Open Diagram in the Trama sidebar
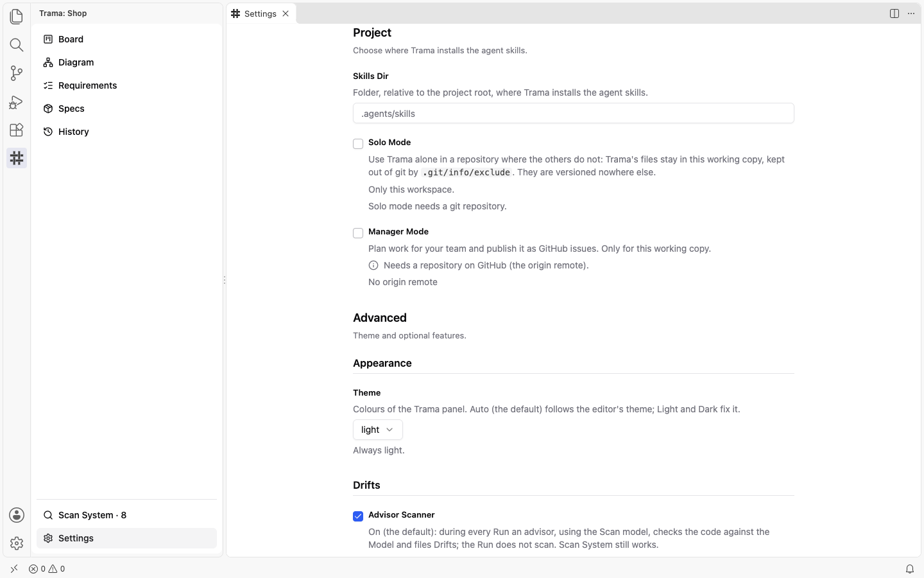 [x=126, y=62]
